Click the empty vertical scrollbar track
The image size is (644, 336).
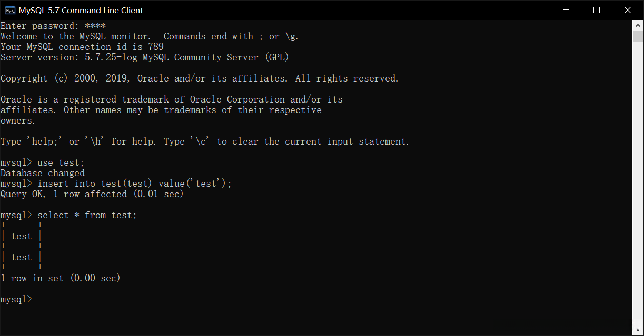[x=638, y=184]
